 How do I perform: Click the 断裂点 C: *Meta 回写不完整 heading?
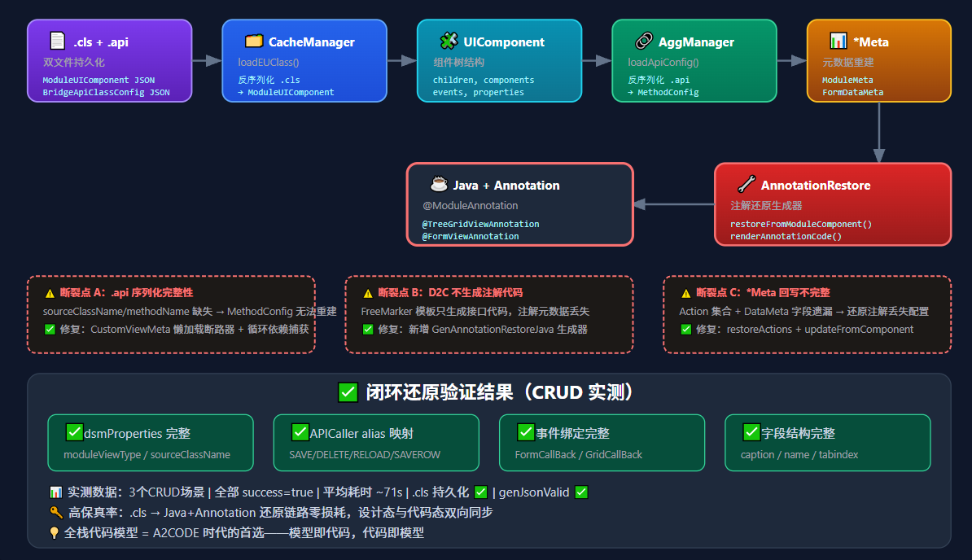coord(763,293)
